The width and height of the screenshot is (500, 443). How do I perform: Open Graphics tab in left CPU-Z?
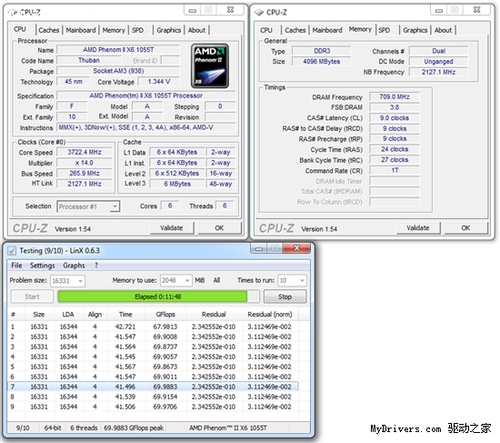[x=169, y=30]
